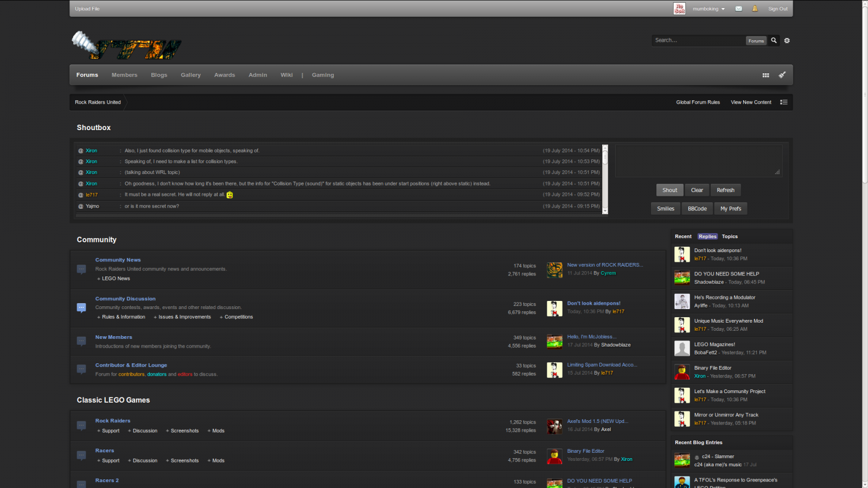
Task: Open the Smilies button
Action: (x=666, y=209)
